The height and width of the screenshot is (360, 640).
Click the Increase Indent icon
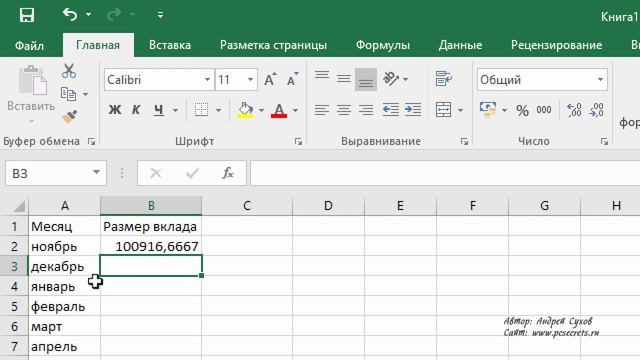413,110
